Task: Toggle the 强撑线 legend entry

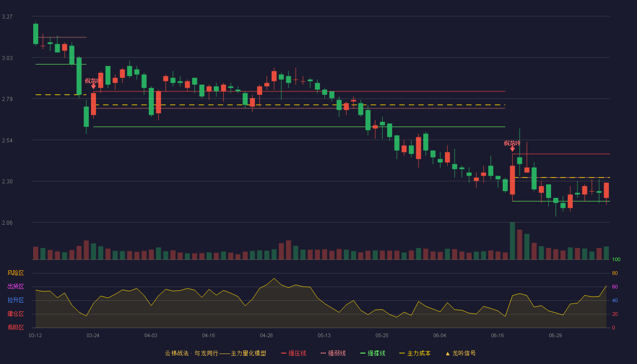Action: click(x=373, y=353)
